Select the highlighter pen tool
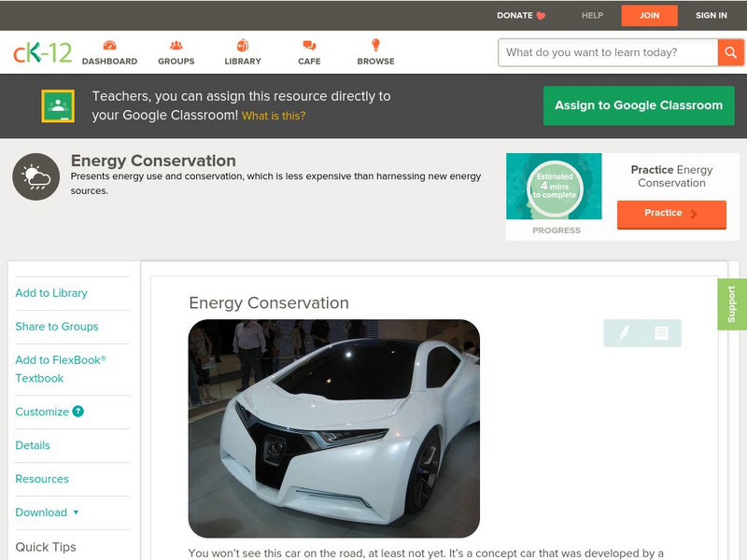Image resolution: width=747 pixels, height=560 pixels. click(x=624, y=332)
